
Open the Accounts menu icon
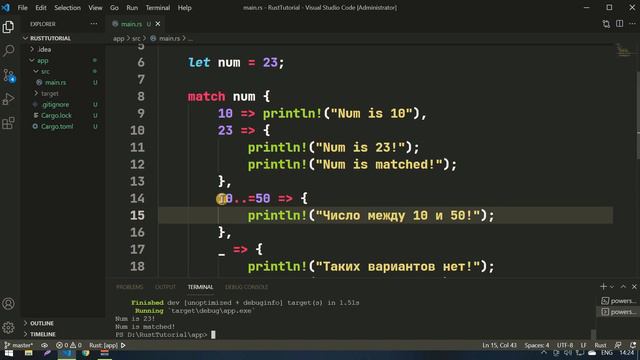(x=8, y=304)
